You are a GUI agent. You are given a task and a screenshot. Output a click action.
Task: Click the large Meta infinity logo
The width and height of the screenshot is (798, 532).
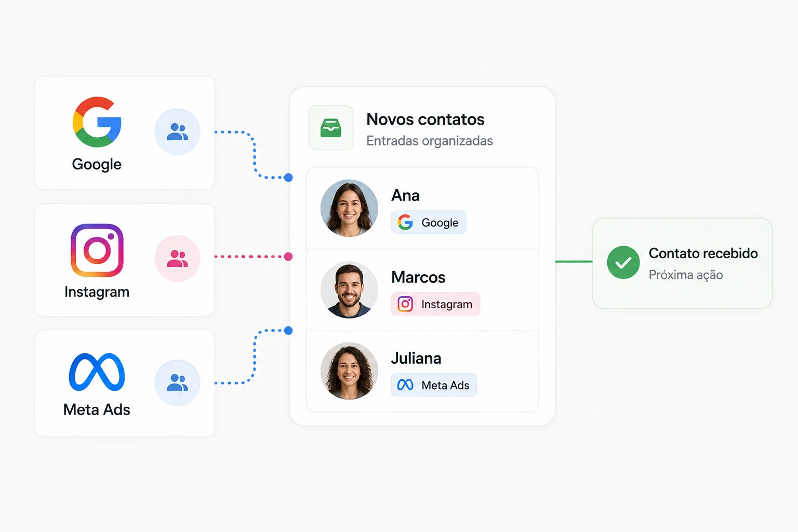click(97, 372)
